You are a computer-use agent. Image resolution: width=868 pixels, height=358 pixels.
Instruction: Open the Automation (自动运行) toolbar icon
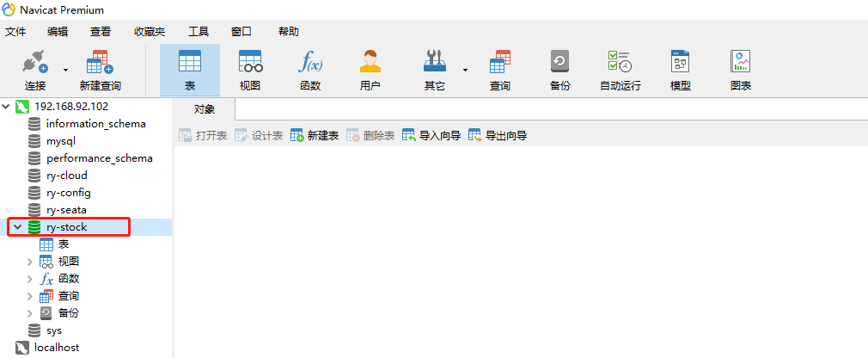(x=620, y=62)
